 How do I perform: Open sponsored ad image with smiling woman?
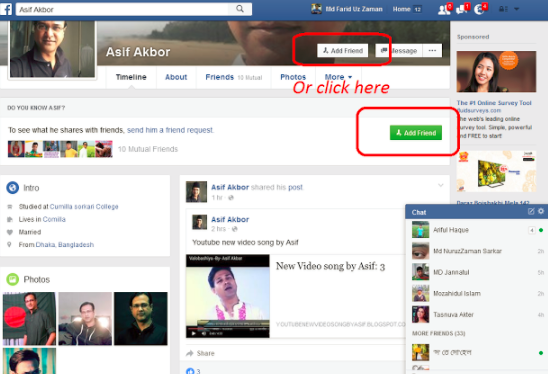496,72
